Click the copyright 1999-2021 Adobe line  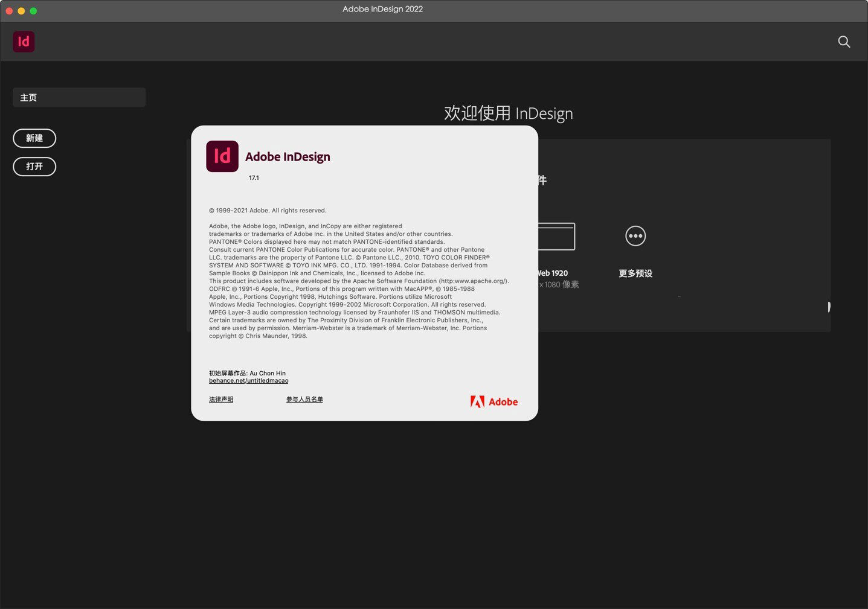268,211
